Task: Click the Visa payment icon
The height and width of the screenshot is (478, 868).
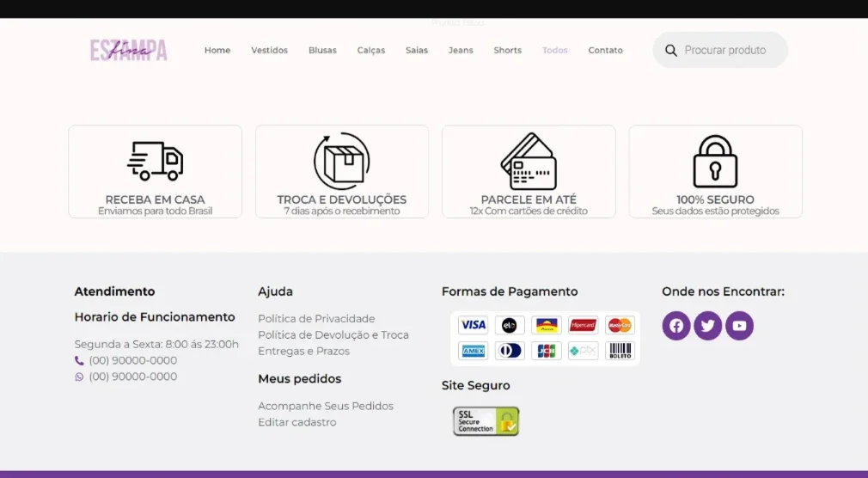Action: [474, 325]
